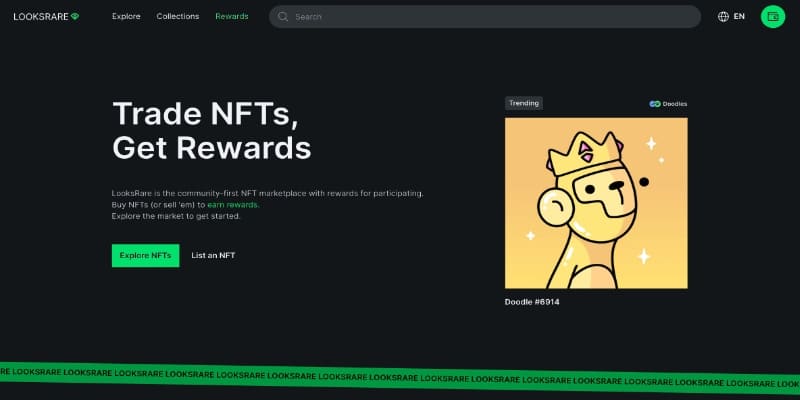Click the magnifier icon in search bar
The image size is (800, 400).
click(x=283, y=16)
